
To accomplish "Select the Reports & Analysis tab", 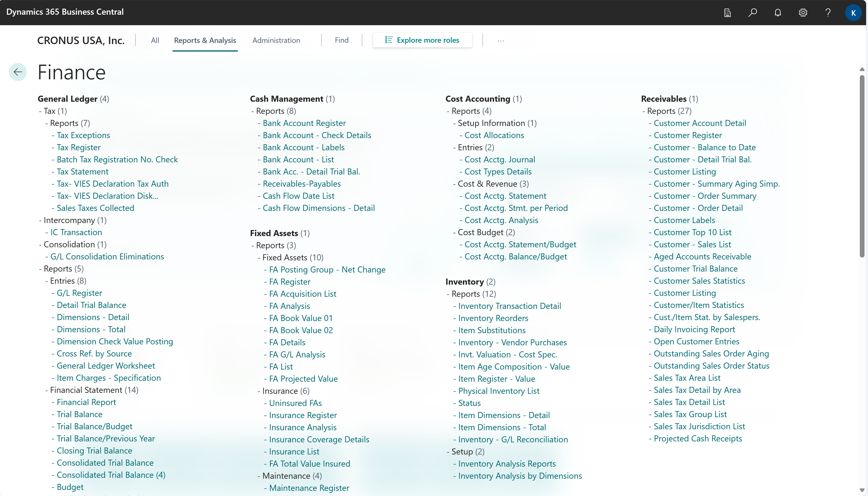I will point(205,40).
